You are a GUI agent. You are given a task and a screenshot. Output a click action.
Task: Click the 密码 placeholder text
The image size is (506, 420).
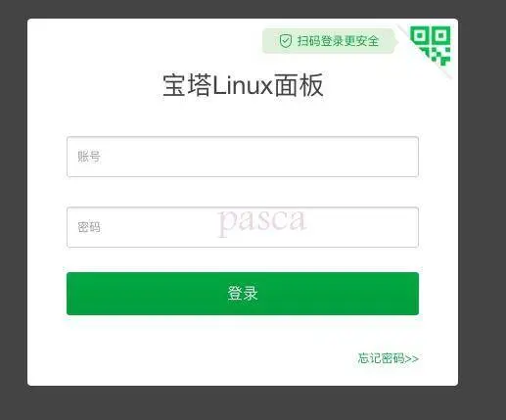pos(89,227)
